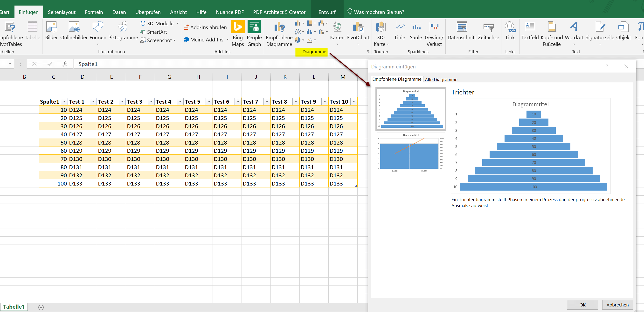Confirm the dialog with OK

tap(582, 305)
